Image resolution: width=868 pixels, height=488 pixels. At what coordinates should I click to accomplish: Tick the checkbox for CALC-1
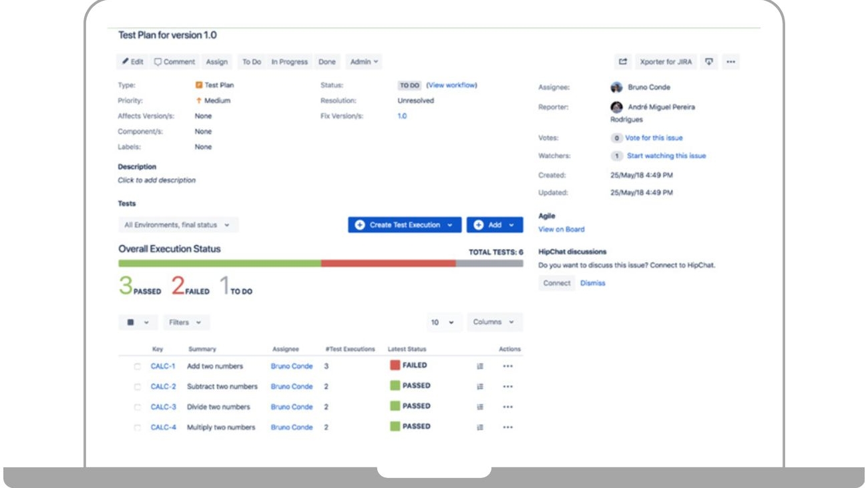(138, 367)
